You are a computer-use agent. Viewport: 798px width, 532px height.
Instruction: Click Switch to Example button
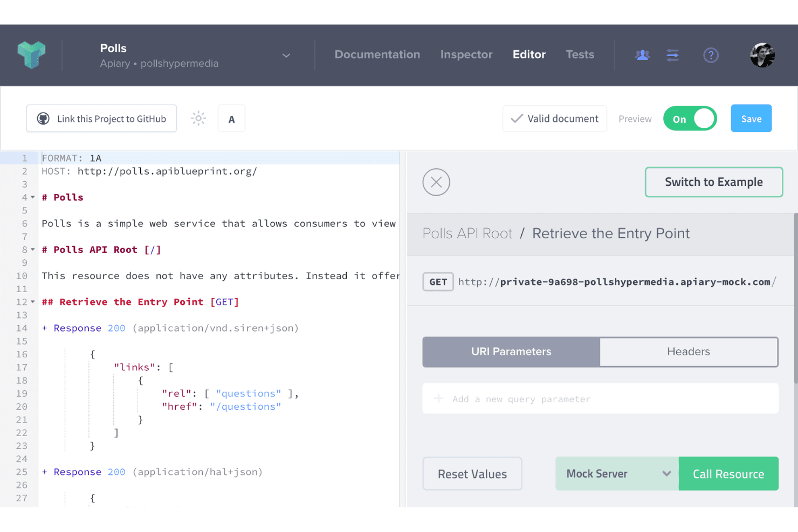click(714, 182)
